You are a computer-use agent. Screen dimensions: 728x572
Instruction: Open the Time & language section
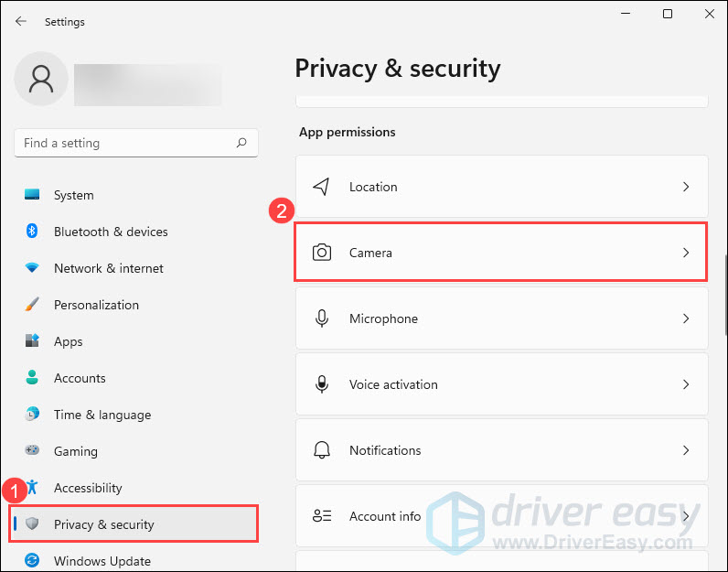(102, 415)
